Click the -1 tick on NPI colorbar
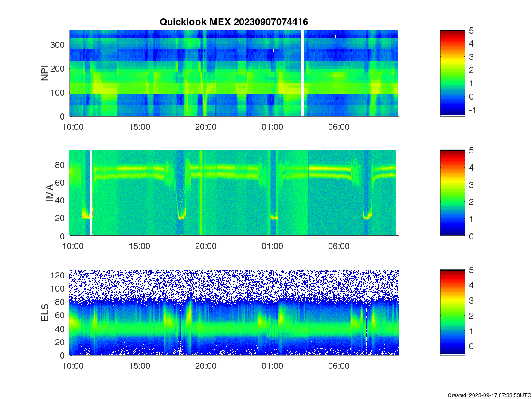This screenshot has width=532, height=399. [472, 110]
